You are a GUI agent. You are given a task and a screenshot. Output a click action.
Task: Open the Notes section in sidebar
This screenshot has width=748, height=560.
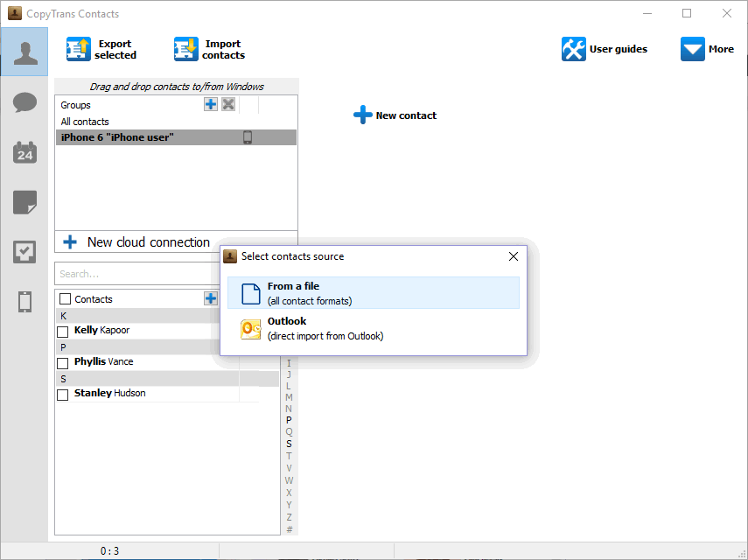(24, 202)
